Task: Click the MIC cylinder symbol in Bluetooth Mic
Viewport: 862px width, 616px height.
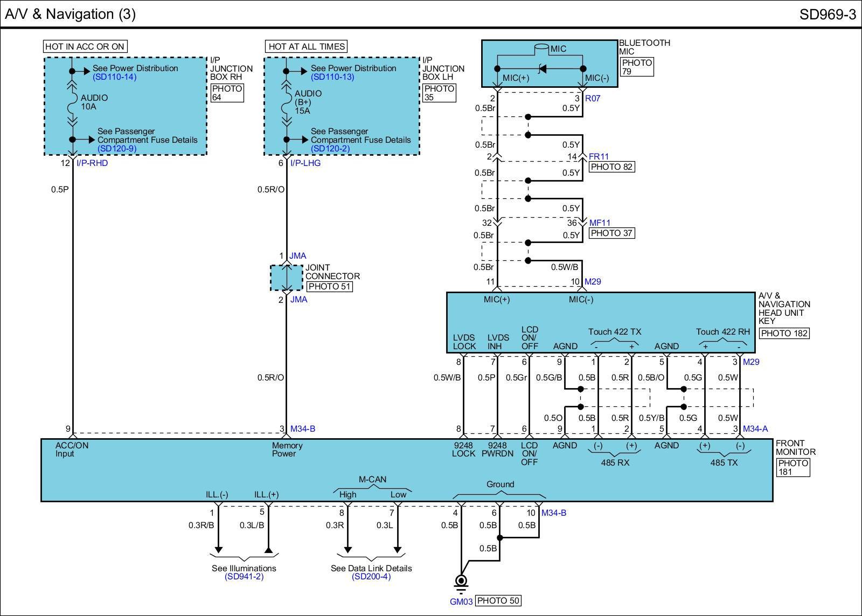Action: click(541, 49)
